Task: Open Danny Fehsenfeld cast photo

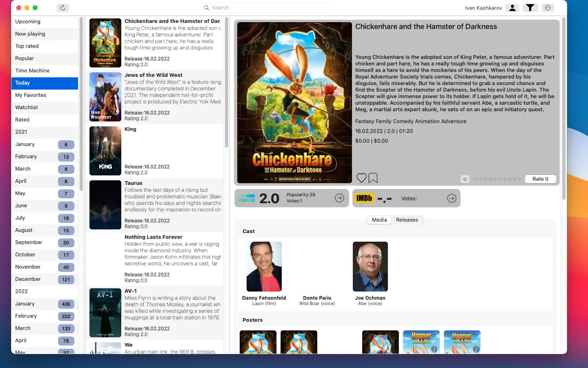Action: (264, 266)
